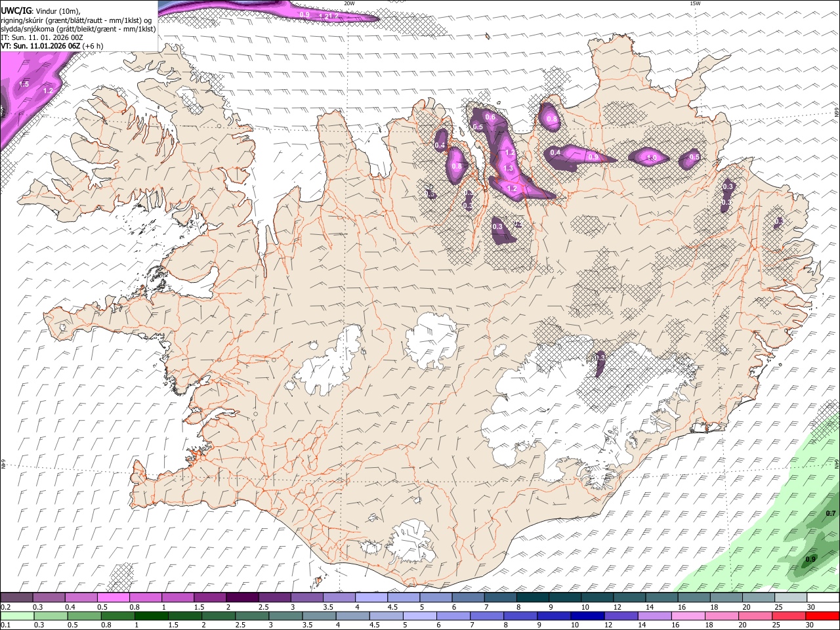
Task: Click the 7 label on the snow scale
Action: (488, 607)
